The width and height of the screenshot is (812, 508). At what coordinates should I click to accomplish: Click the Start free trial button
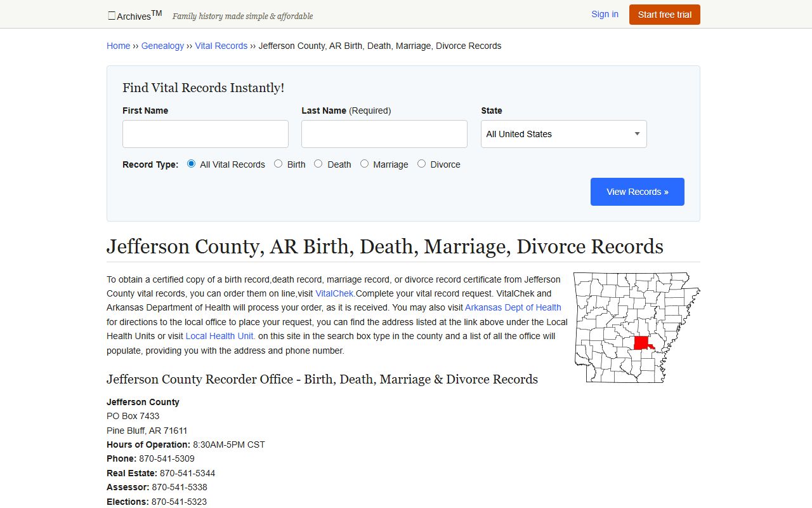click(x=664, y=15)
